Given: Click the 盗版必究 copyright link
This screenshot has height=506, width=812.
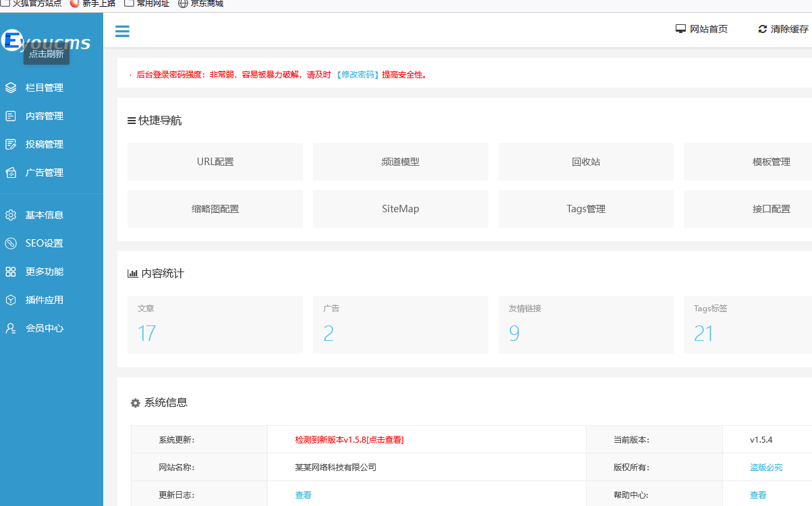Looking at the screenshot, I should pyautogui.click(x=766, y=468).
